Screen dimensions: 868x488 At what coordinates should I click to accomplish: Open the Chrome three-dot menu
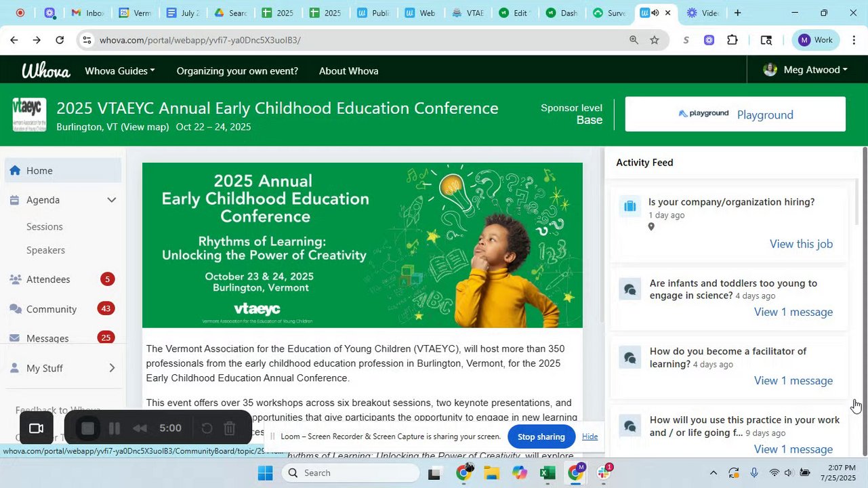pos(854,40)
